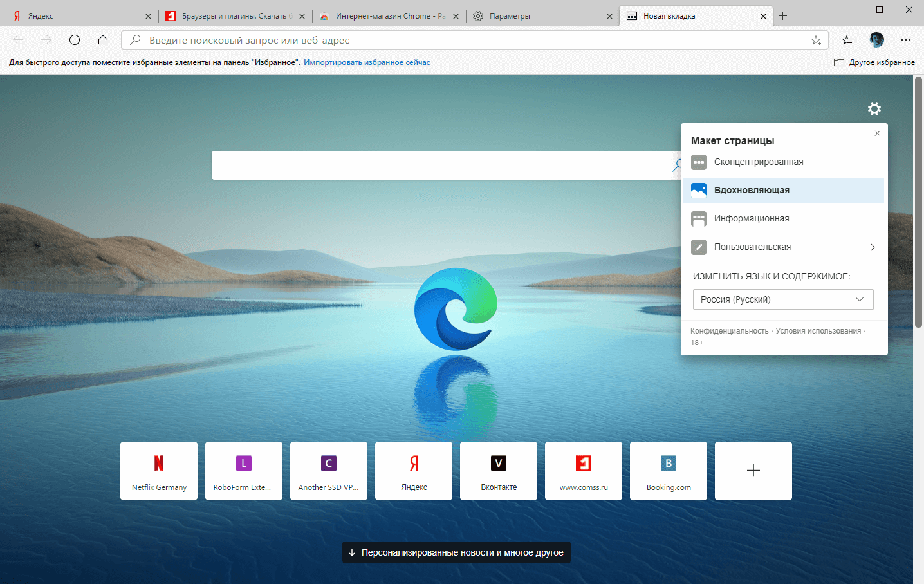The height and width of the screenshot is (584, 924).
Task: Click the Вконтакте V icon
Action: [499, 463]
